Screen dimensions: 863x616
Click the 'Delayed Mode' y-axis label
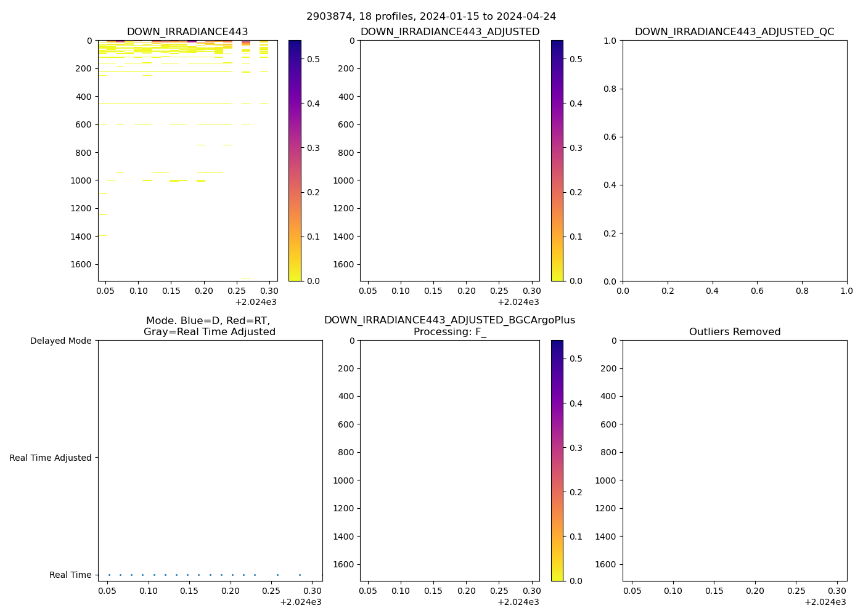(60, 341)
